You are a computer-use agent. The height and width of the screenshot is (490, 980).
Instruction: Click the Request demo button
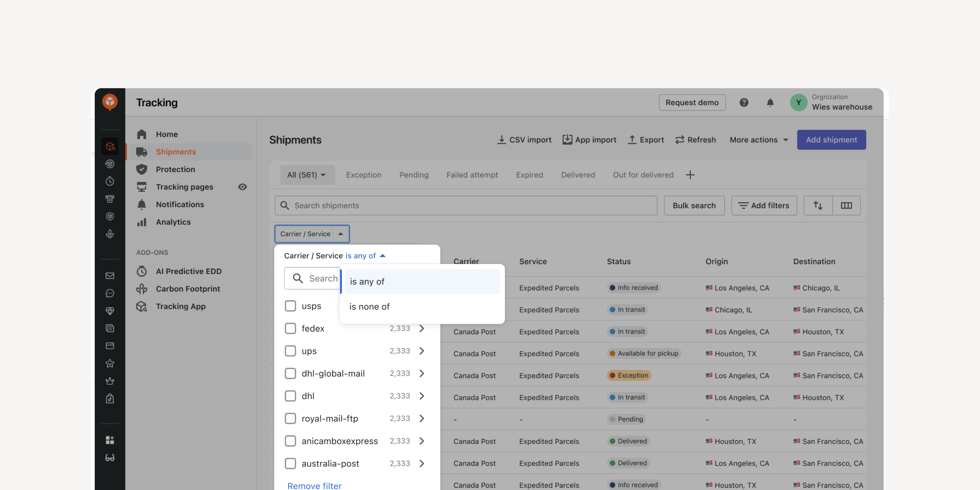(x=692, y=102)
